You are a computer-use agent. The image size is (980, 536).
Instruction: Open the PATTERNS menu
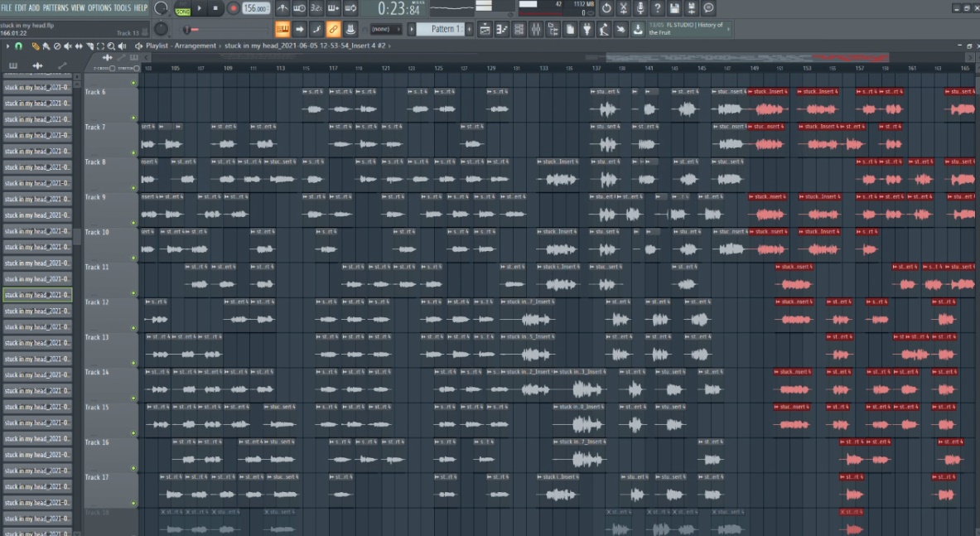(56, 7)
